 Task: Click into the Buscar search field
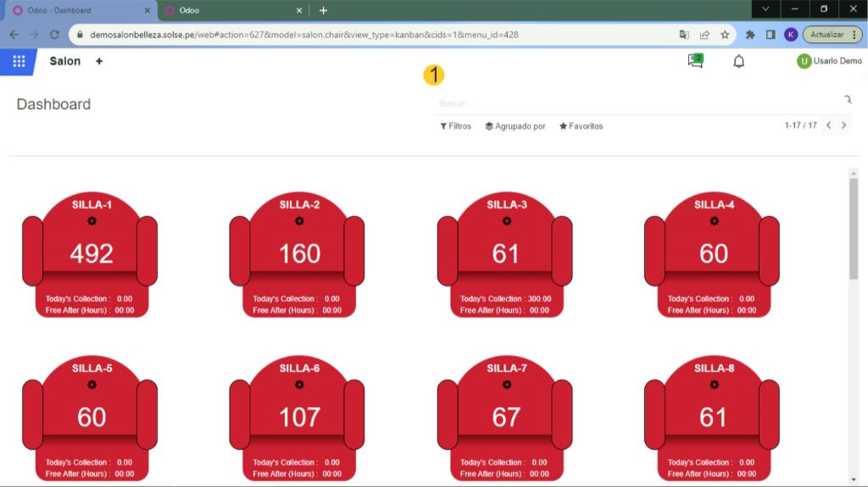point(636,103)
